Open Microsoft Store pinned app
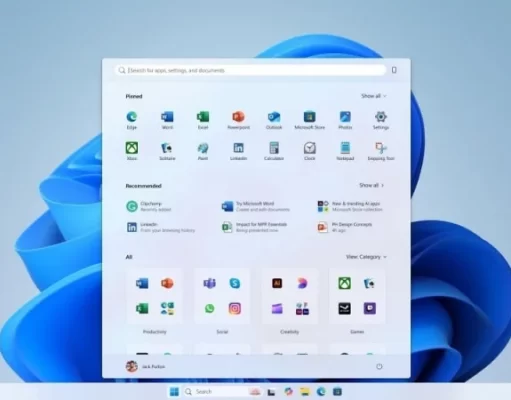This screenshot has height=400, width=511. click(x=309, y=120)
